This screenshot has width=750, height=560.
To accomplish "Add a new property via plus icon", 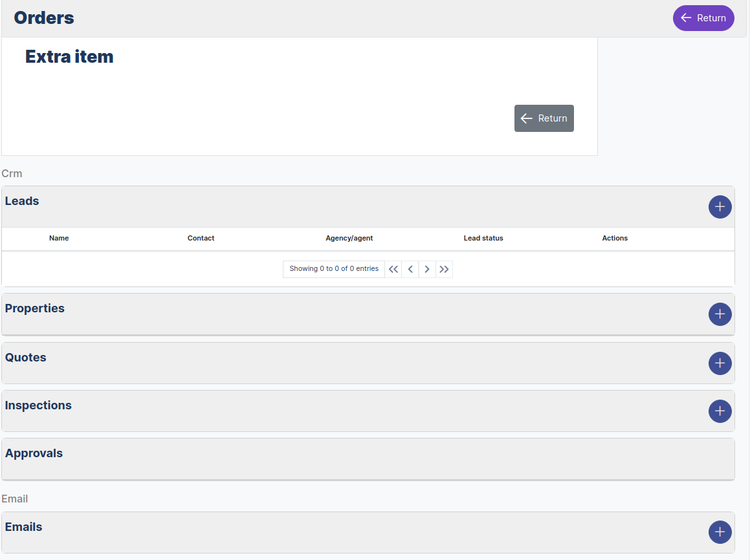I will 720,314.
